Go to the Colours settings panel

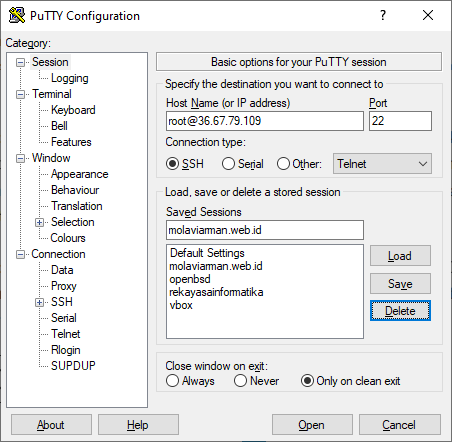coord(68,238)
